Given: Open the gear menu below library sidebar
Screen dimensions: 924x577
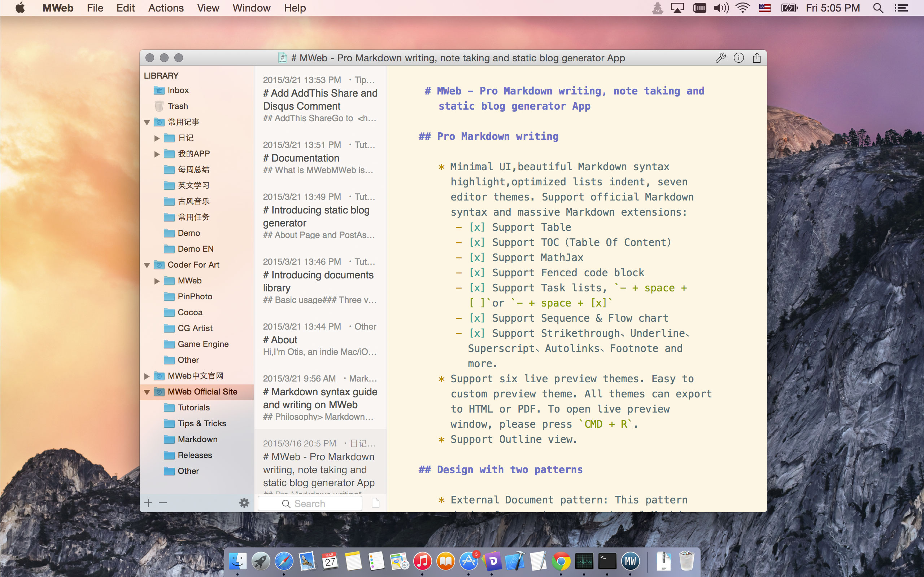Looking at the screenshot, I should click(x=244, y=503).
